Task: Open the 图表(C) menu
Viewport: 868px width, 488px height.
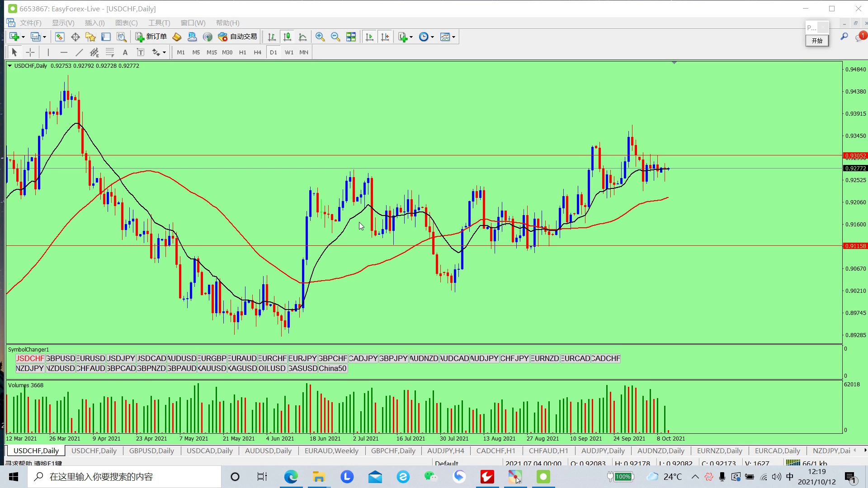Action: (126, 23)
